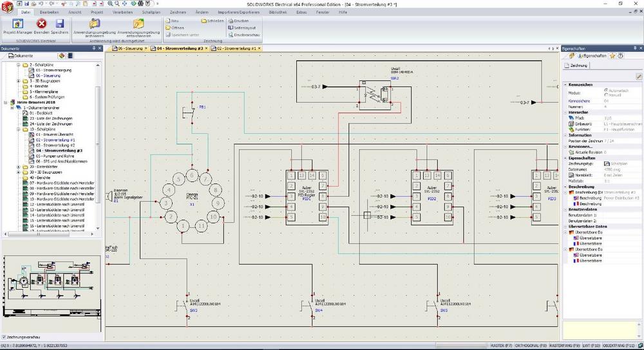Screen dimensions: 644x350
Task: Toggle ORTHOGONAL (F8) in status bar
Action: tap(531, 346)
